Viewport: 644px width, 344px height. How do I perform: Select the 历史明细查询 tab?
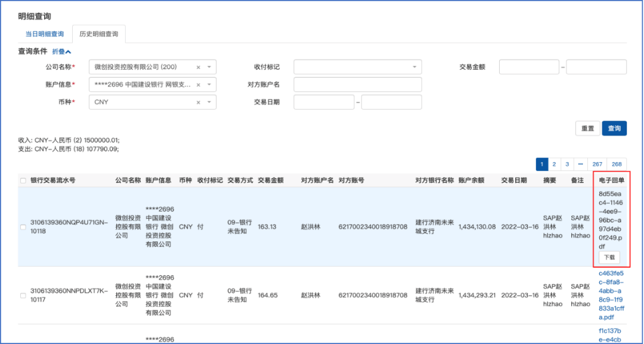(99, 34)
